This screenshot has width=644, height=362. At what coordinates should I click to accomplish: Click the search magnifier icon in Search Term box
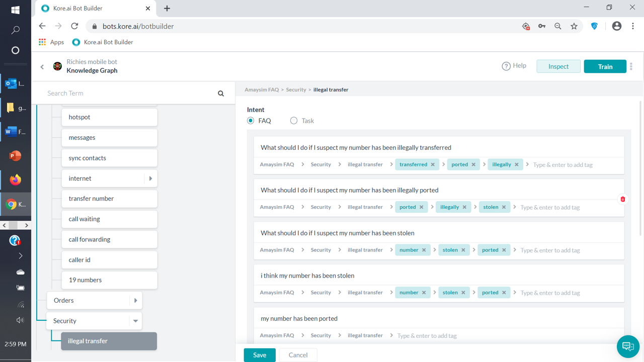tap(221, 93)
